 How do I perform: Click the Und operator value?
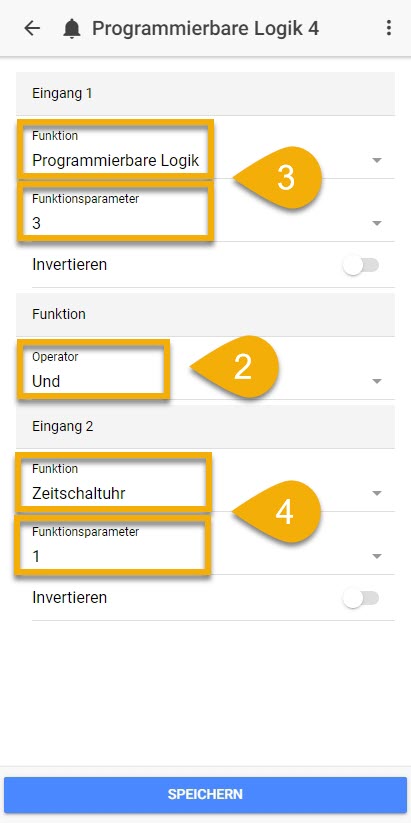[46, 382]
